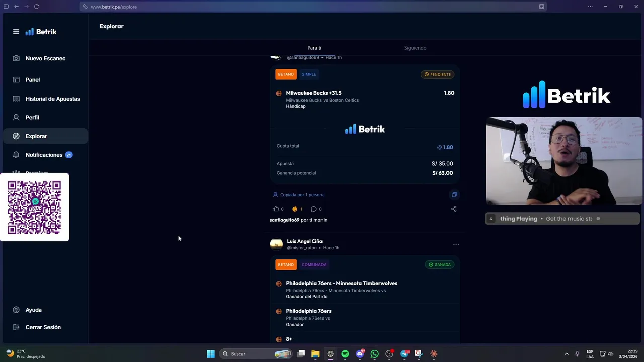Click the Betrik logo in sidebar
Image resolution: width=644 pixels, height=362 pixels.
(41, 32)
